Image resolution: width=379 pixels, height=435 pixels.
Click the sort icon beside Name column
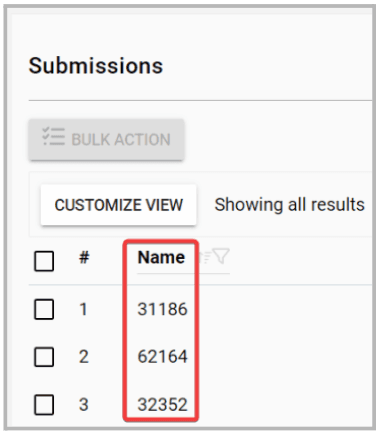tap(204, 257)
